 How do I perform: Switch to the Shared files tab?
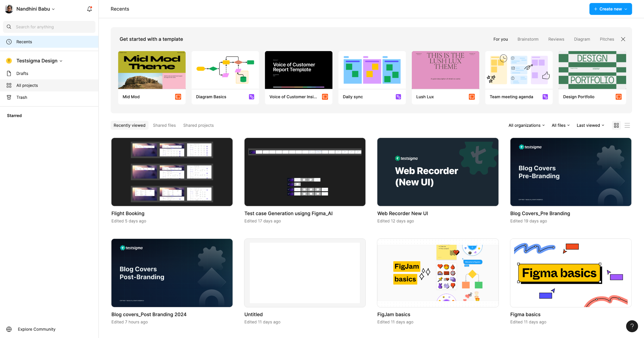pyautogui.click(x=164, y=125)
